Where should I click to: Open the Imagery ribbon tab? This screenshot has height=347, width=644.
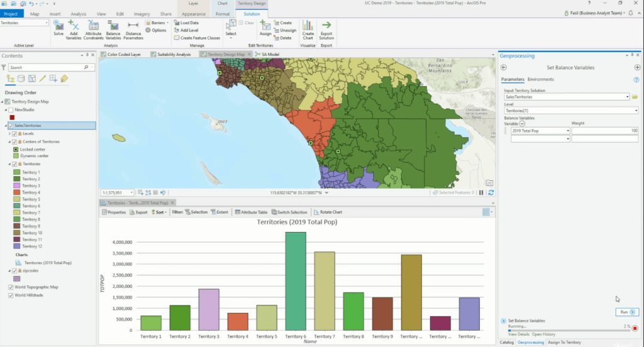(x=142, y=14)
